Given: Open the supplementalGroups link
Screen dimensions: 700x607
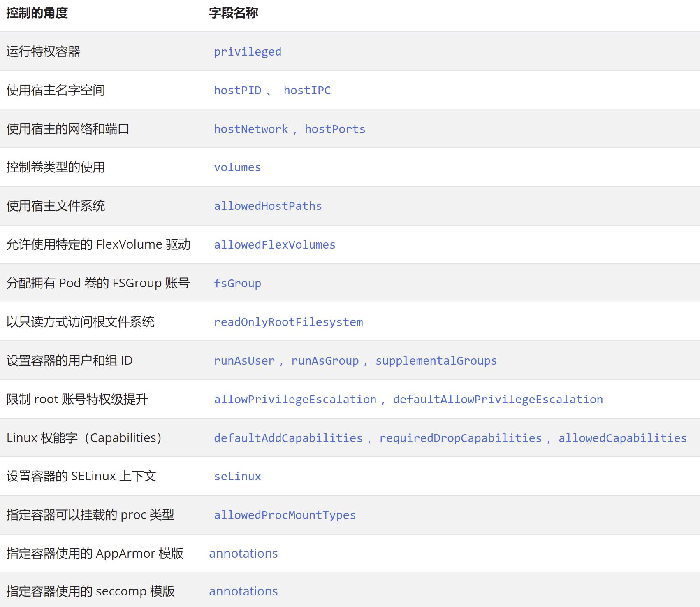Looking at the screenshot, I should 436,360.
